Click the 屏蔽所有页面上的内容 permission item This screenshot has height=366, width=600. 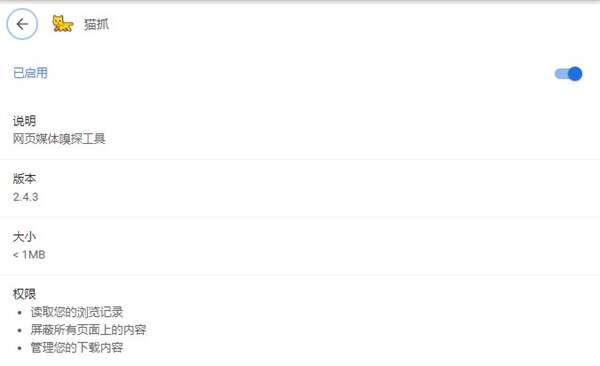coord(88,330)
